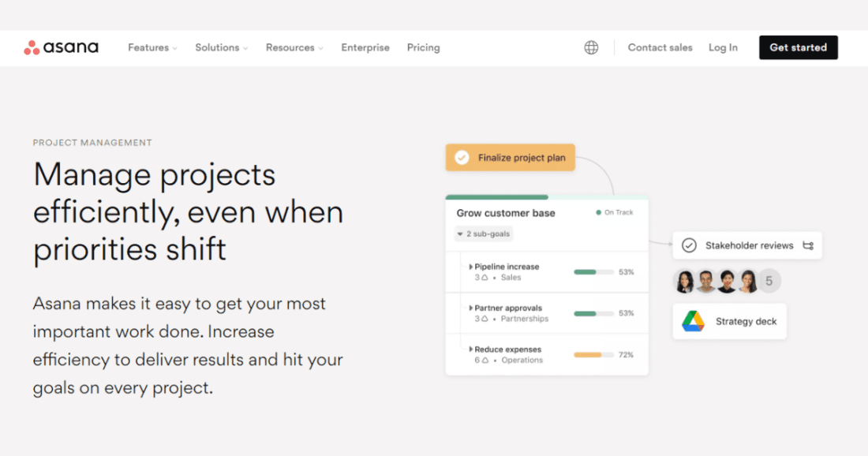Click the dependency icon beside Stakeholder reviews
The image size is (868, 456).
(x=808, y=245)
